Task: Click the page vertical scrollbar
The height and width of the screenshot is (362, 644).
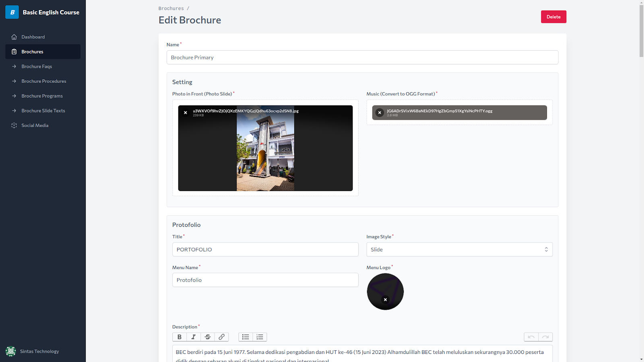Action: tap(641, 31)
